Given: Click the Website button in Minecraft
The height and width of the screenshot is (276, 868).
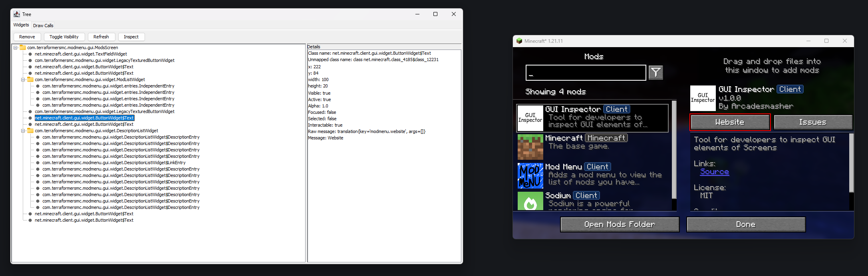Looking at the screenshot, I should click(x=730, y=122).
